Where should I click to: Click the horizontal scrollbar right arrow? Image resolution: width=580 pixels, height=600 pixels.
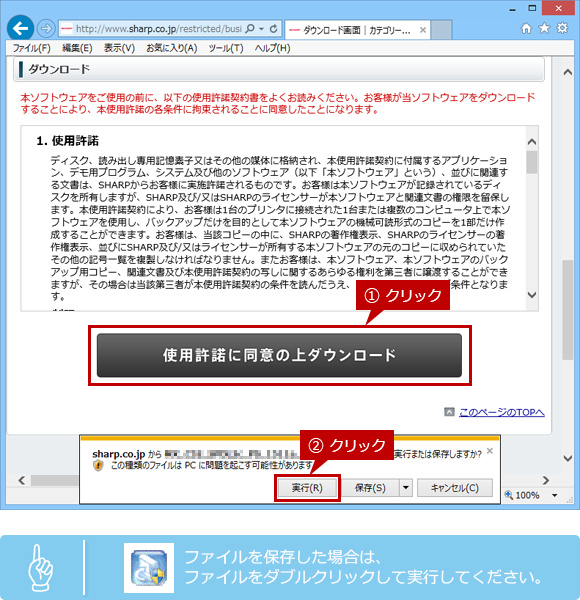coord(546,480)
